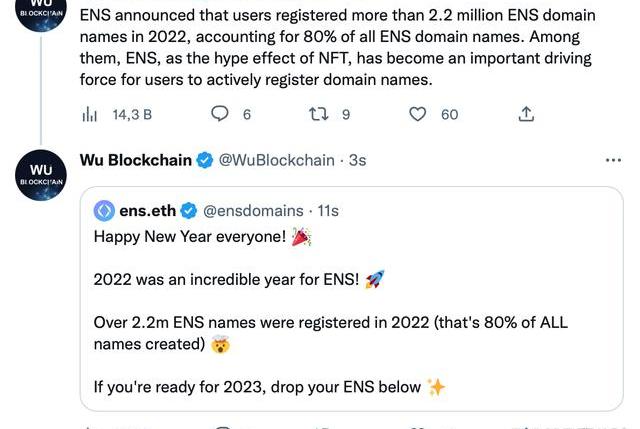
Task: Click the @ensdomains handle
Action: [253, 210]
